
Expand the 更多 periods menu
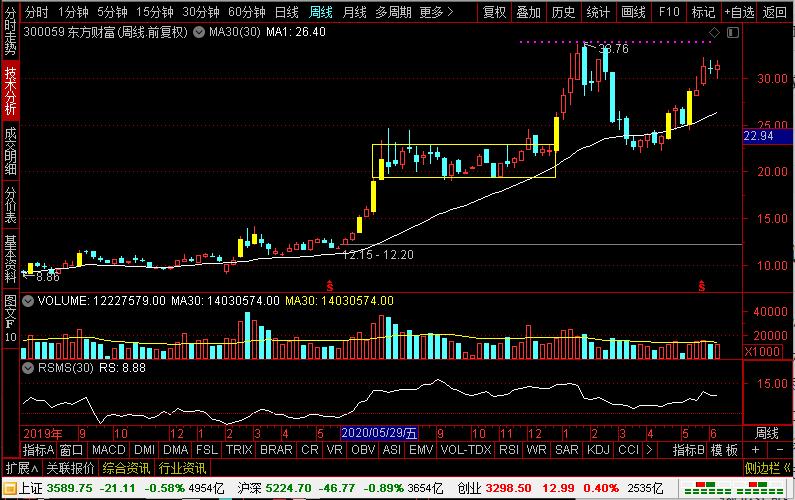click(x=437, y=12)
